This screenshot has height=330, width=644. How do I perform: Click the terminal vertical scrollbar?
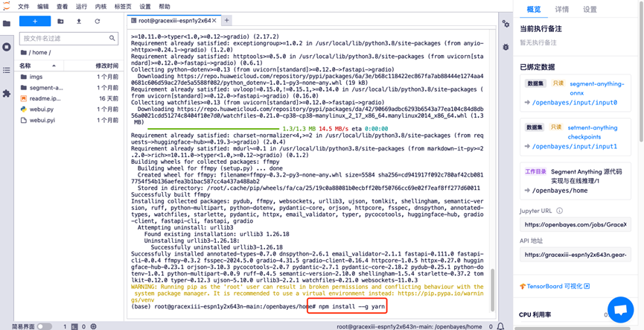[492, 290]
